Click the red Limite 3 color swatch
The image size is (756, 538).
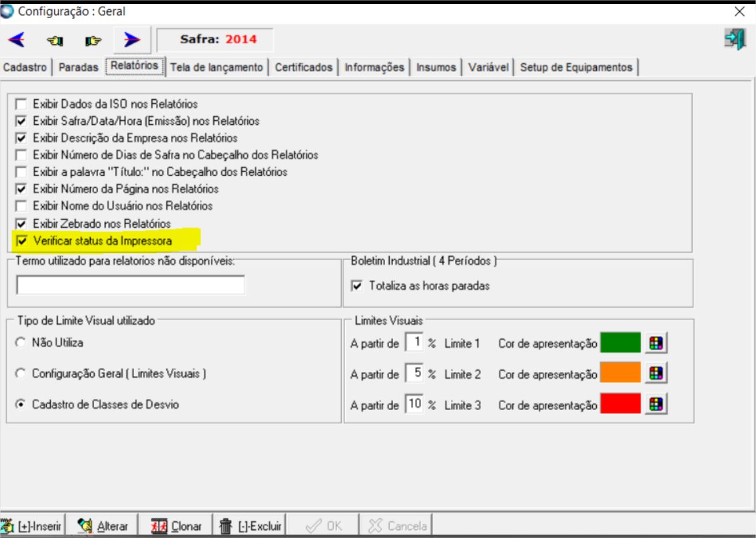coord(620,404)
